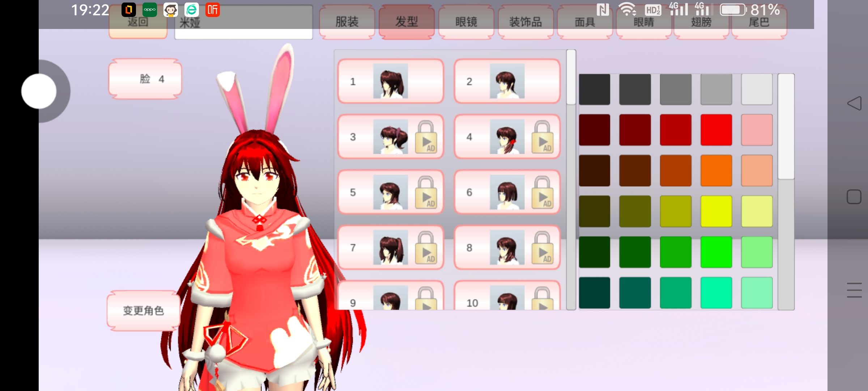The width and height of the screenshot is (868, 391).
Task: Choose hairstyle 5 from the list
Action: pyautogui.click(x=391, y=192)
